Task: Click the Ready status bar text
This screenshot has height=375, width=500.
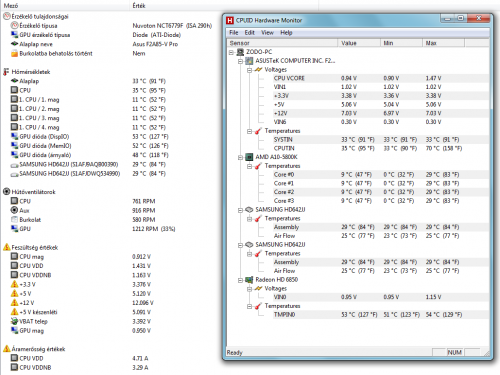Action: click(235, 352)
